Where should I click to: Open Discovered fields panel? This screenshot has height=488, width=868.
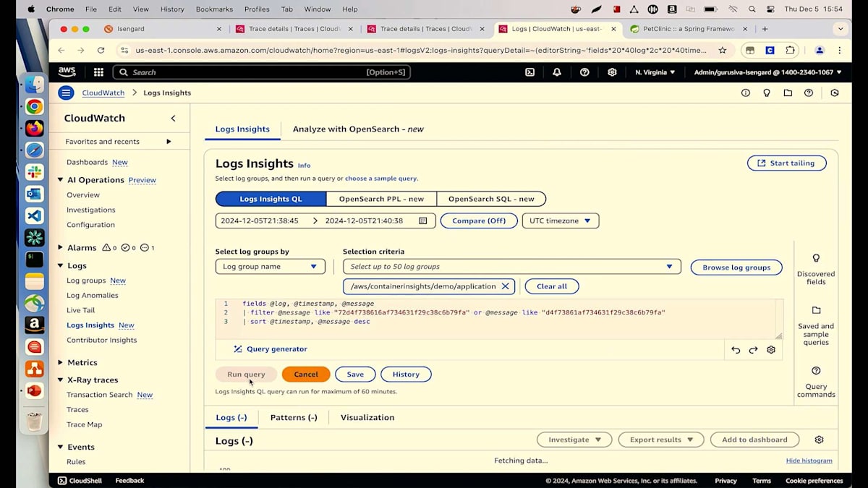pos(816,268)
